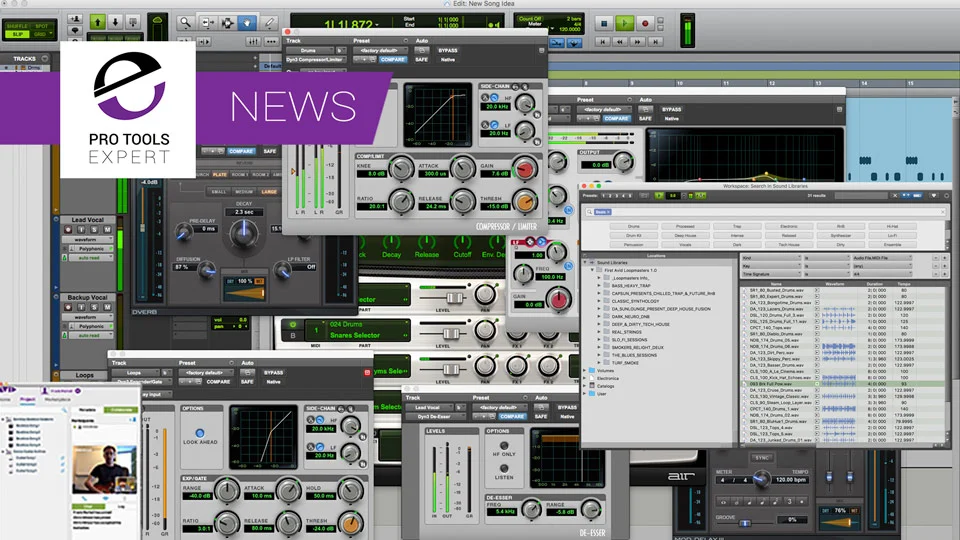Click the DVerb DECAY knob
The image size is (960, 540).
[244, 234]
